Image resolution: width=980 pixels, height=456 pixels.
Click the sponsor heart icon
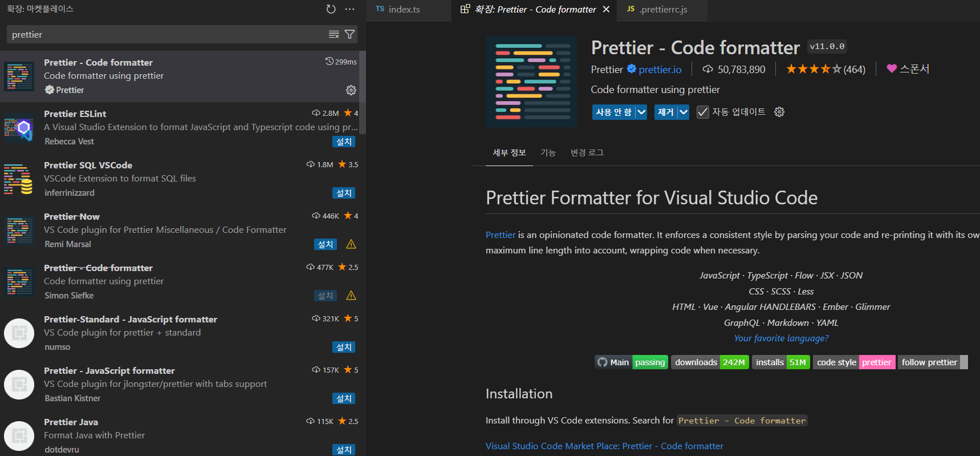892,68
